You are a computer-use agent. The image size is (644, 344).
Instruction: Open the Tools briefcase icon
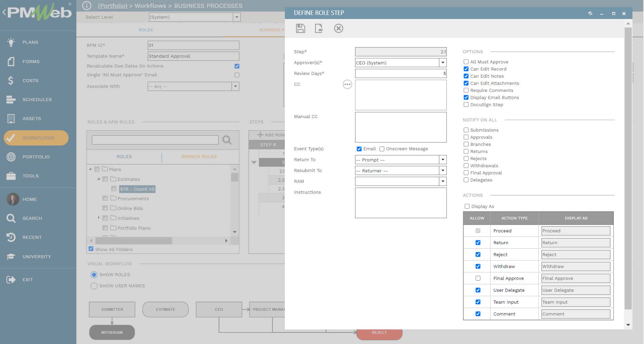tap(11, 176)
